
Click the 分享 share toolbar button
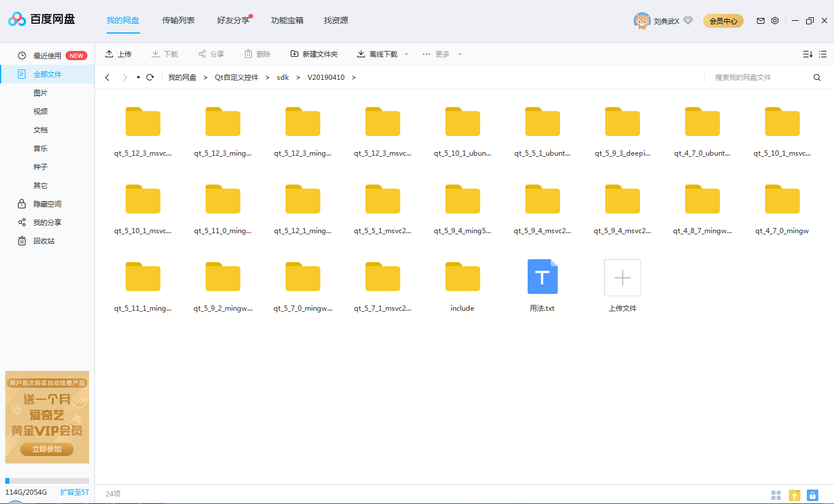(211, 54)
